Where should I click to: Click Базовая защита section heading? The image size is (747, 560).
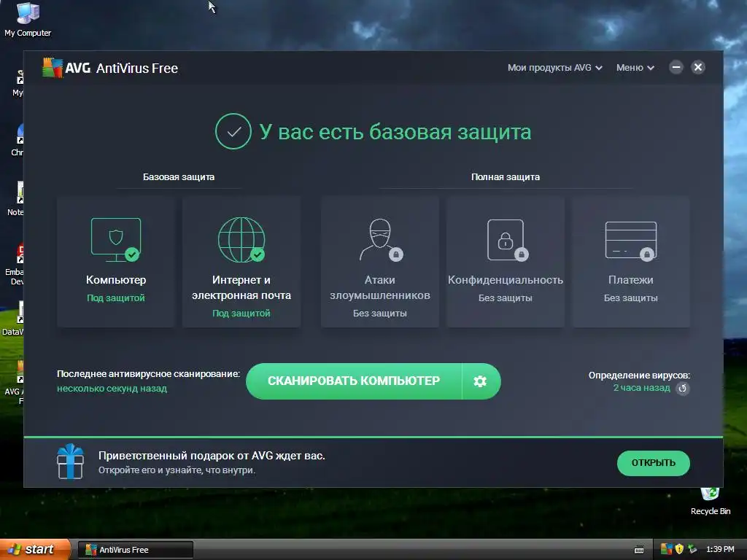pos(179,176)
